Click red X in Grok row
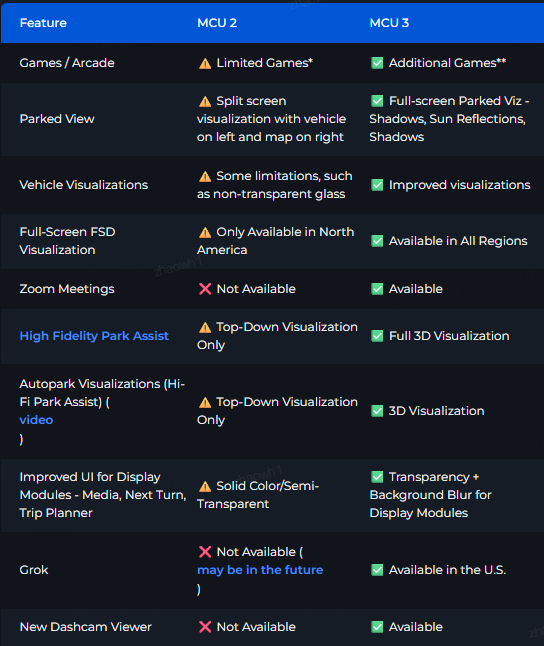 (205, 552)
